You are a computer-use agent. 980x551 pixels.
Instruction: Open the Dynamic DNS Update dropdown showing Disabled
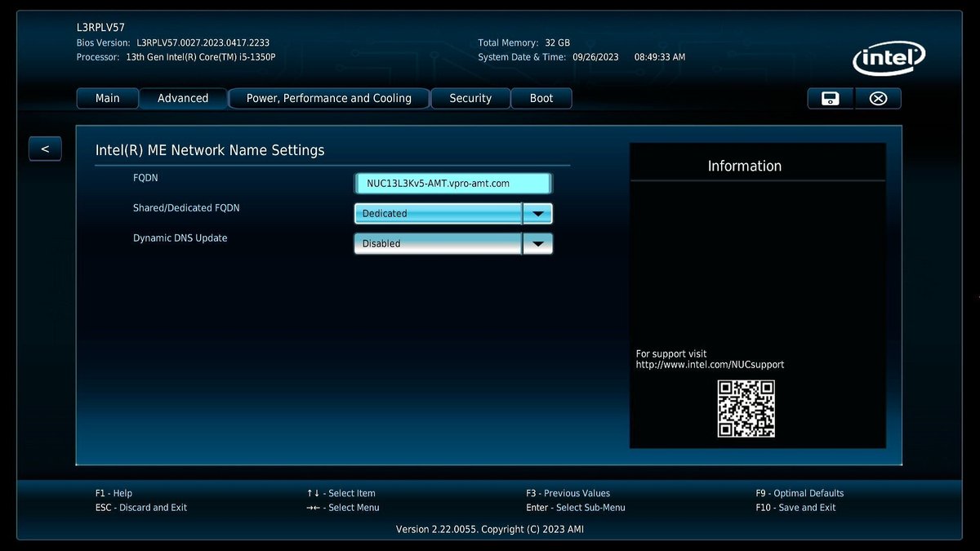point(453,243)
